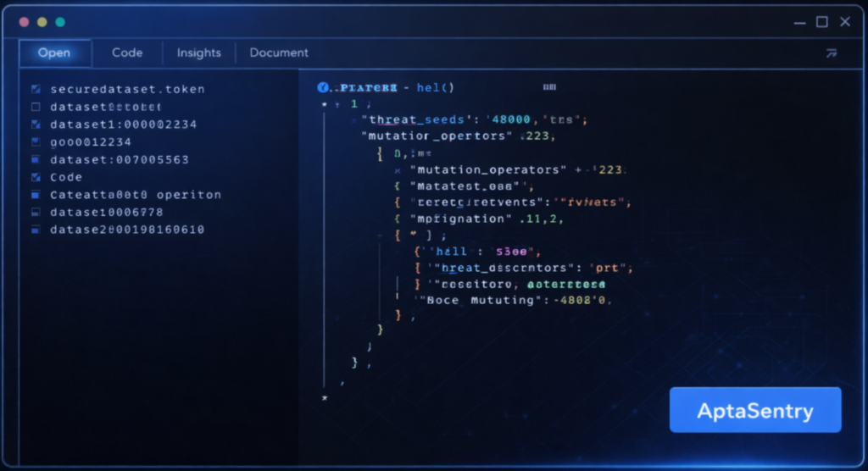Click the small gray indicator beside hel() header
Screen dimensions: 868x471
point(549,87)
